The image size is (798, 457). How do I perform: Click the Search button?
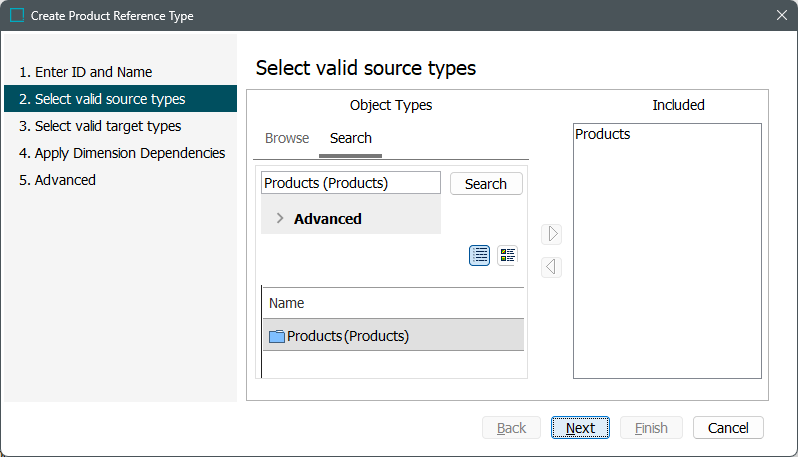[486, 184]
